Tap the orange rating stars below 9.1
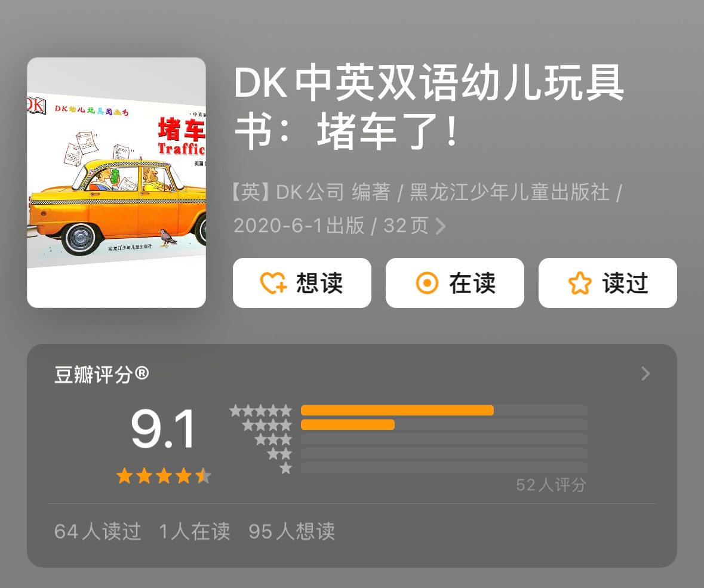704x588 pixels. (164, 476)
